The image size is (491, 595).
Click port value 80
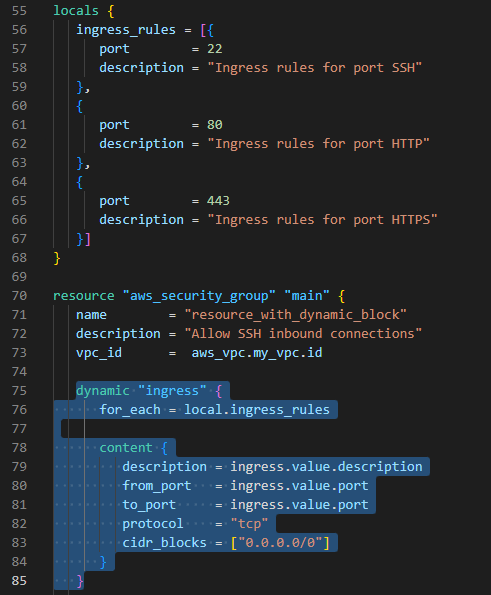pyautogui.click(x=215, y=125)
